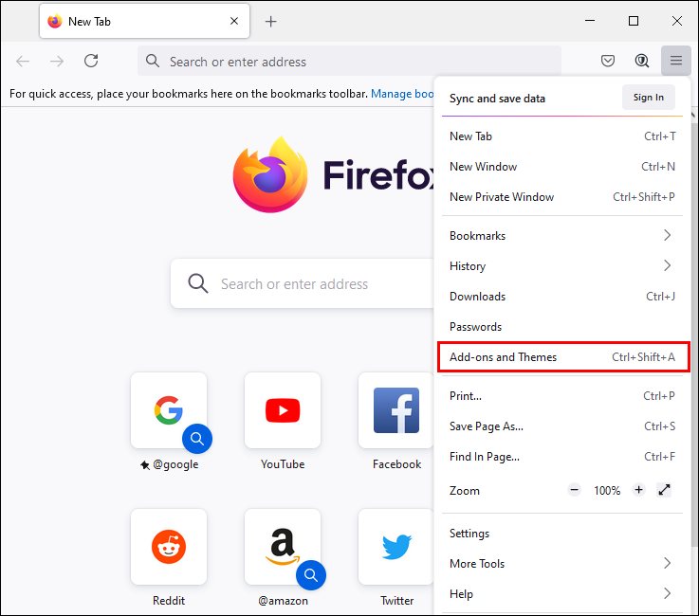Expand the Bookmarks submenu

[562, 236]
